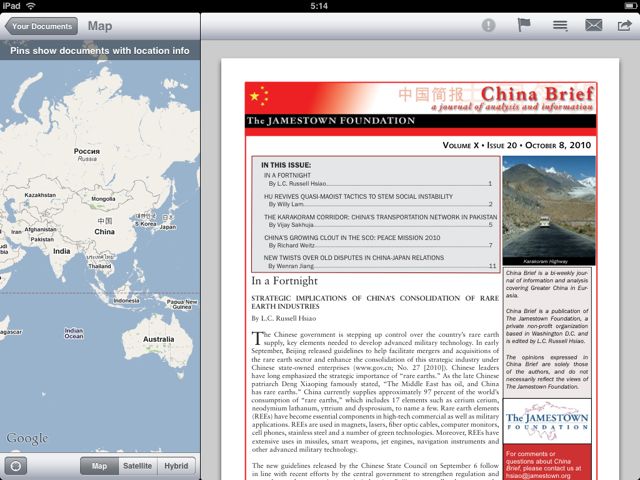Tap Indian Ocean label on the map
Viewport: 640px width, 480px height.
point(74,333)
